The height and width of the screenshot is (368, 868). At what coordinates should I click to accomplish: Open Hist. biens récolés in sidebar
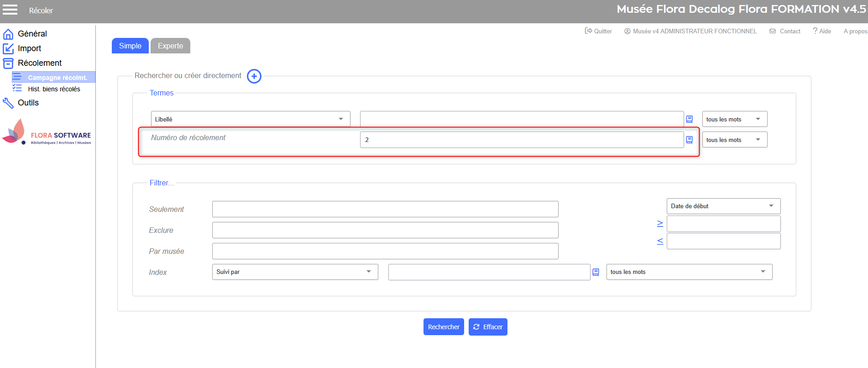54,89
